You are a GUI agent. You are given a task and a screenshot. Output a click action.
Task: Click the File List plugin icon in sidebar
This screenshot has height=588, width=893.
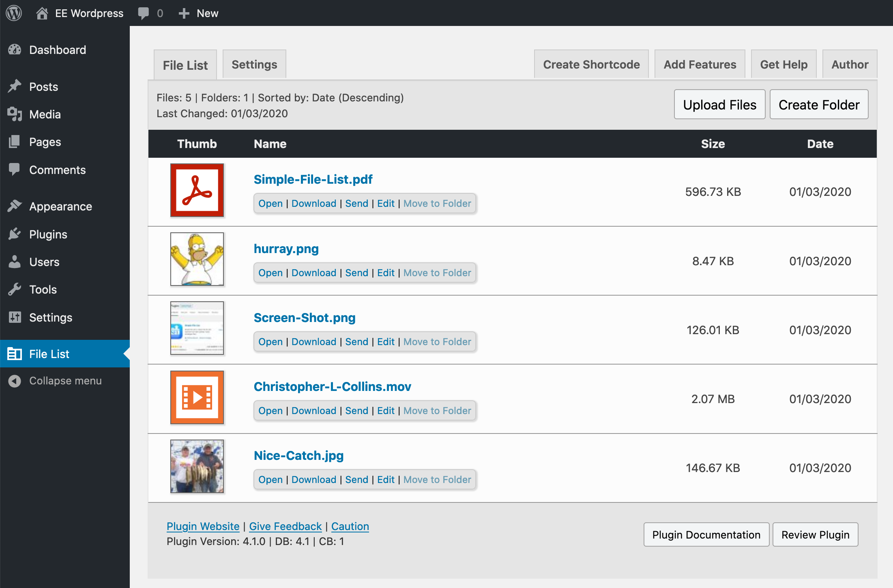point(15,354)
